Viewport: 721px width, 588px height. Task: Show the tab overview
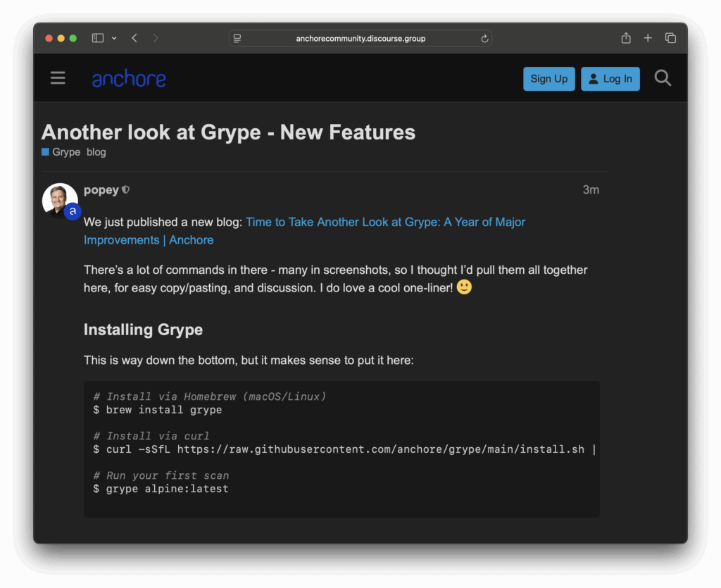[670, 38]
